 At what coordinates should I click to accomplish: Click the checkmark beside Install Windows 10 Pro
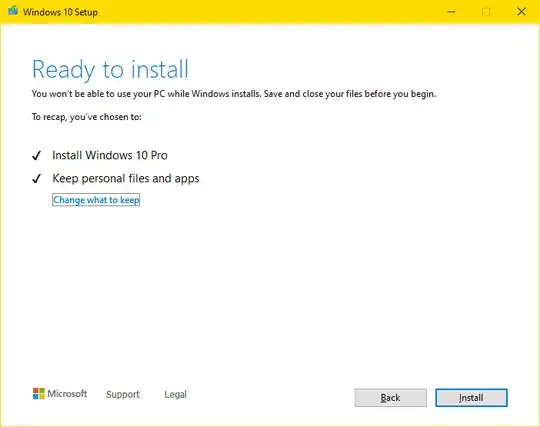[x=37, y=156]
